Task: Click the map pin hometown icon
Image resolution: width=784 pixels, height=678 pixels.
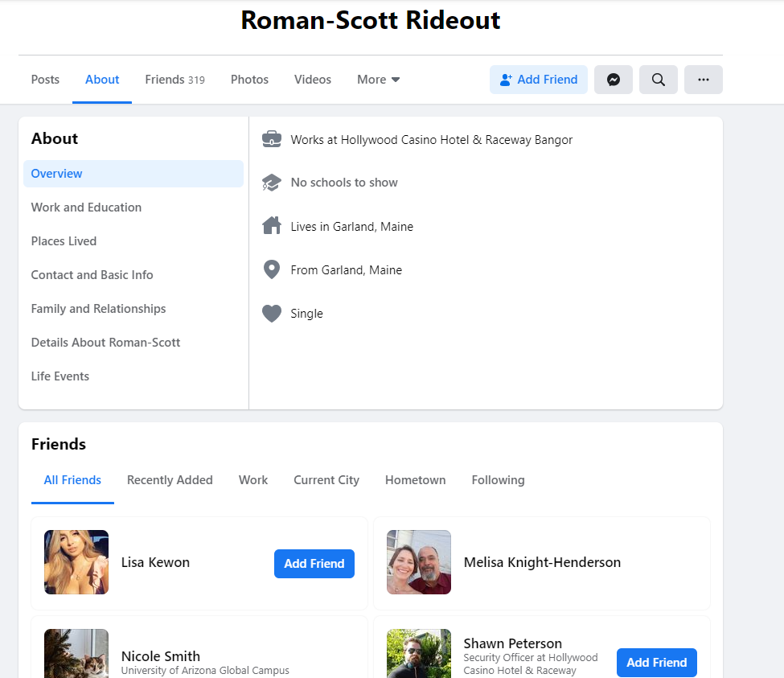Action: click(x=272, y=269)
